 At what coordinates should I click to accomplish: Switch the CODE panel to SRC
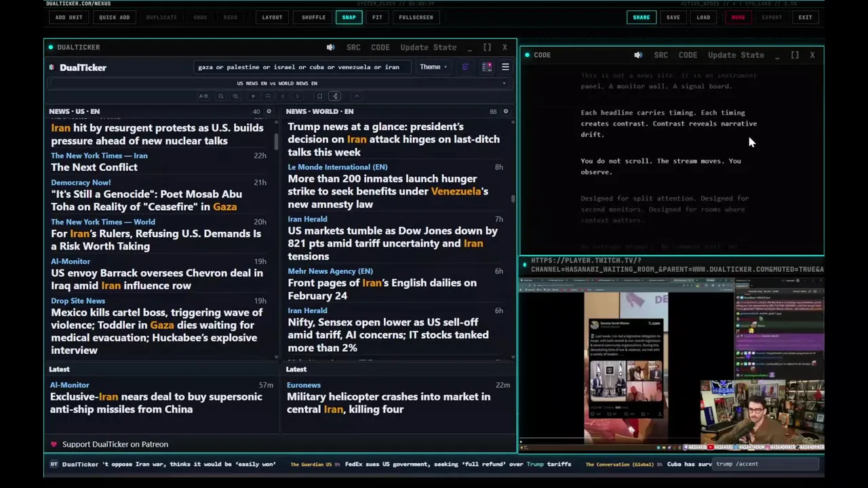tap(661, 55)
